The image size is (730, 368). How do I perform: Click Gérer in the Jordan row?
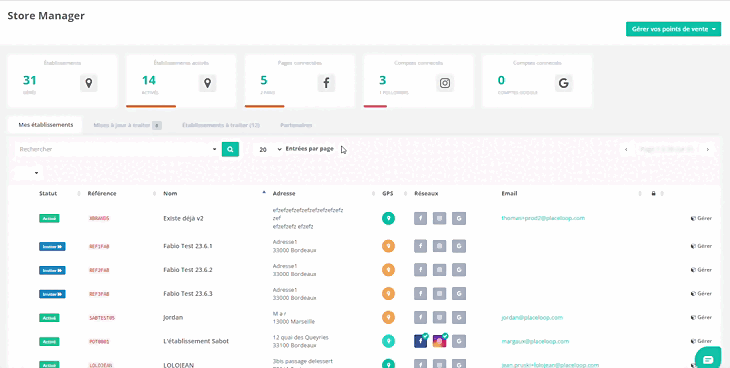click(701, 318)
